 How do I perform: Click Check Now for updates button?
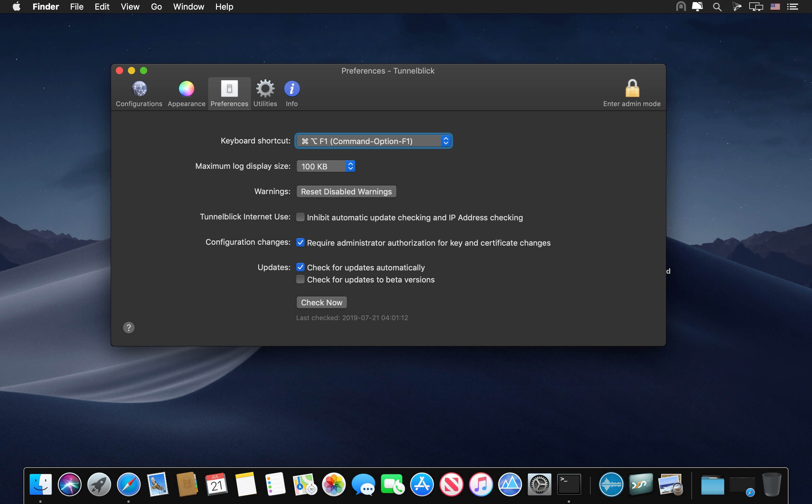(321, 302)
